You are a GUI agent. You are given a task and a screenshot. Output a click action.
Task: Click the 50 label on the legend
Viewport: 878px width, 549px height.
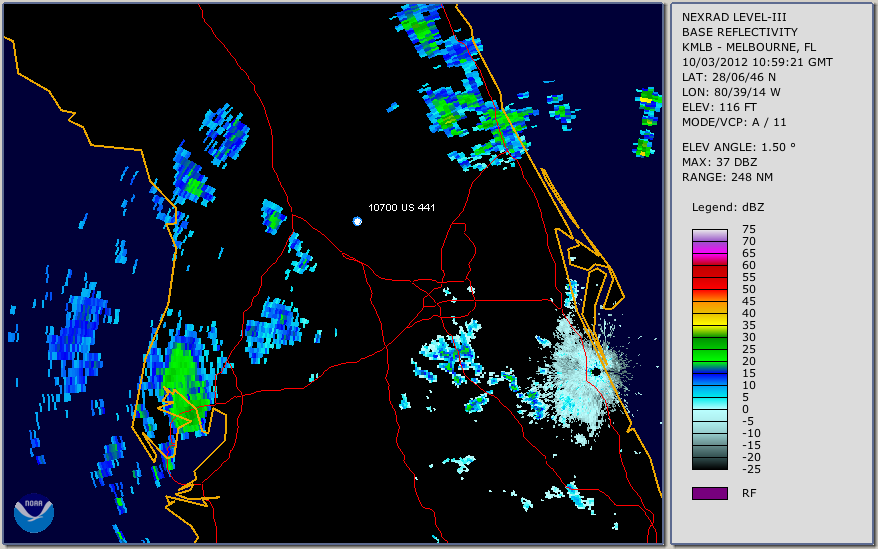(749, 289)
